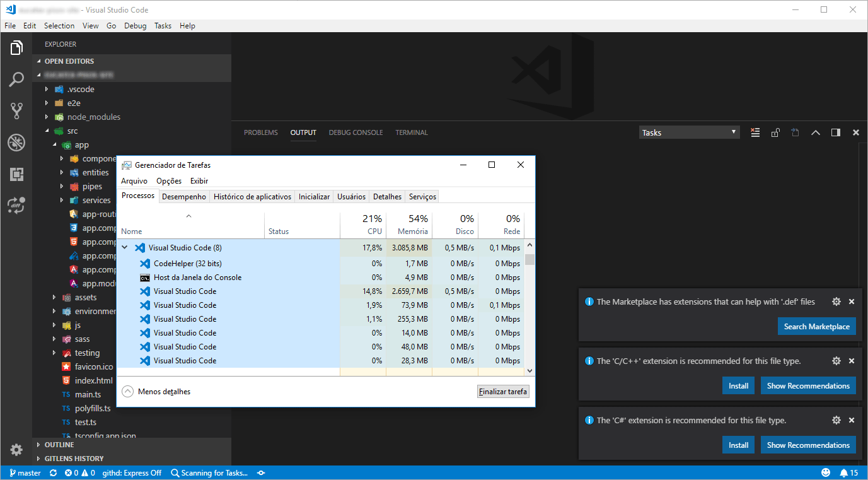Open the Debug view in activity bar

coord(16,143)
